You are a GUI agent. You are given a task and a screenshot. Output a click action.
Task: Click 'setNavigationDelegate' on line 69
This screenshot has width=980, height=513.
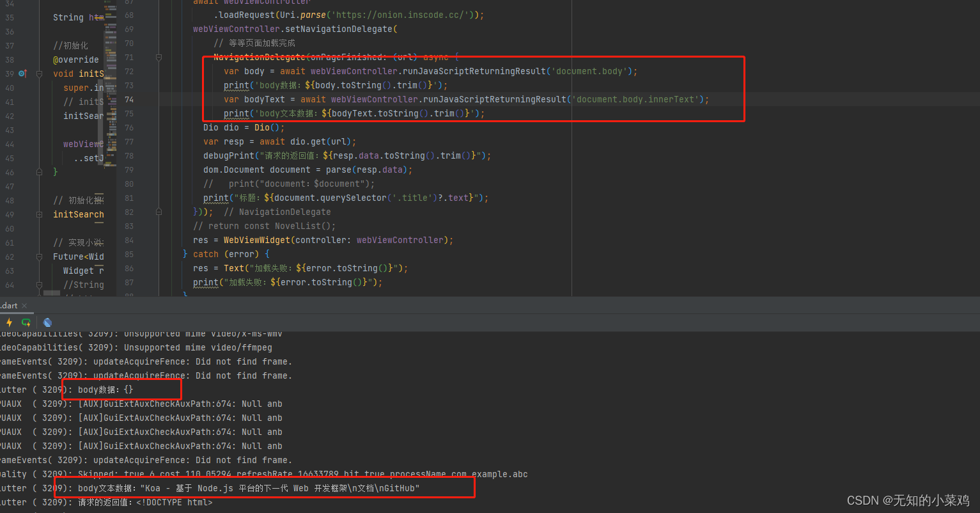[338, 29]
